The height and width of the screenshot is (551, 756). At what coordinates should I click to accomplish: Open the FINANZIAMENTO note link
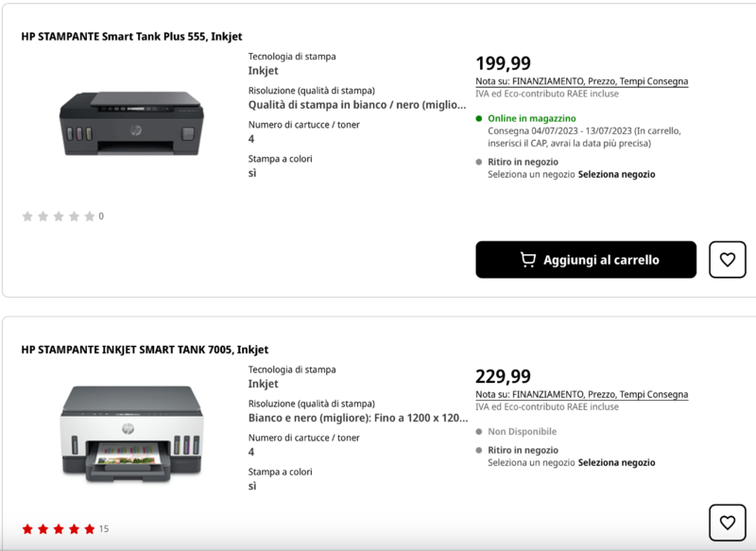click(x=550, y=81)
